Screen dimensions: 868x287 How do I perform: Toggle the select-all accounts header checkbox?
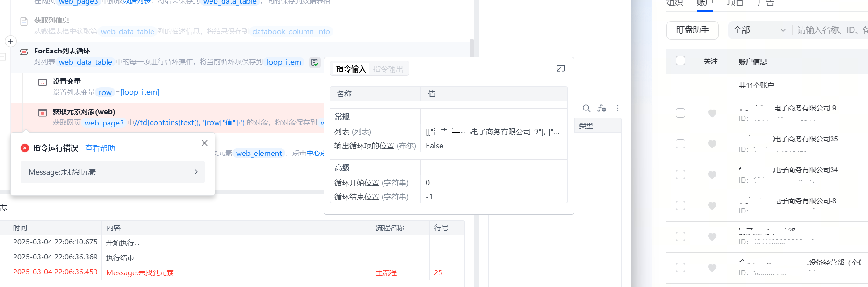(680, 61)
